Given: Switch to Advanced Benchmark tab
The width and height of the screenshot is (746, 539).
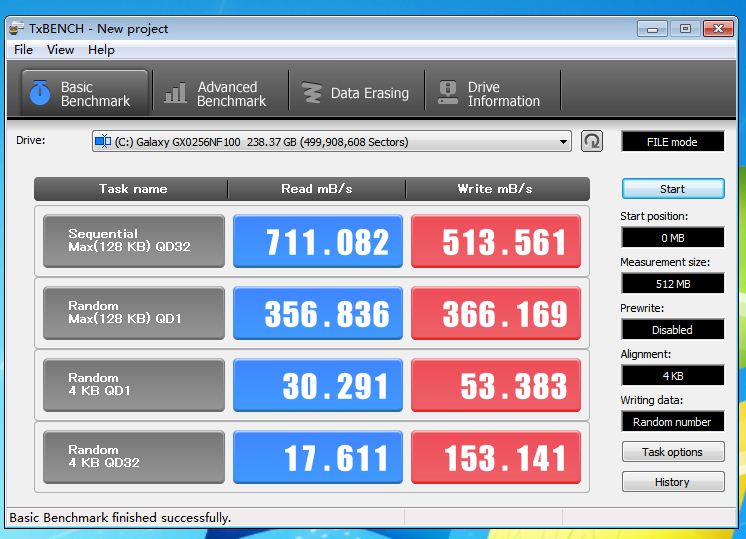Looking at the screenshot, I should [221, 93].
